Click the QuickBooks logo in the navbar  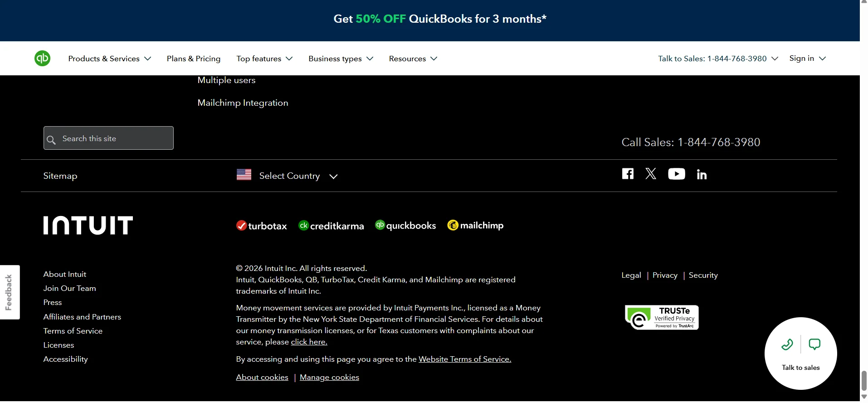pyautogui.click(x=42, y=59)
